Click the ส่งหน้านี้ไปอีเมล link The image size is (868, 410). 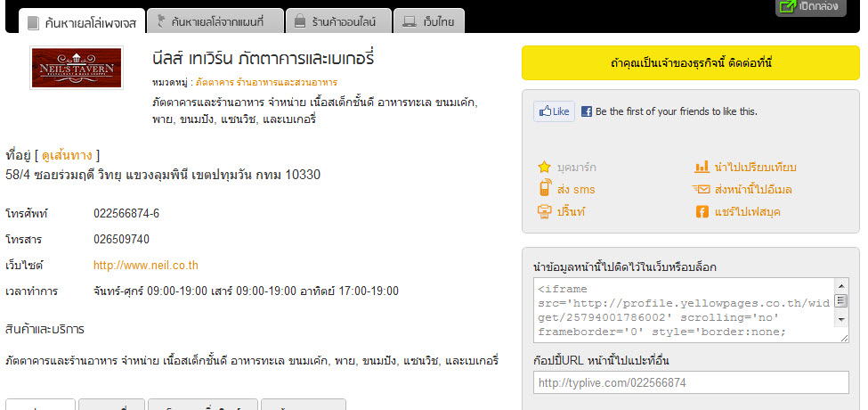coord(753,190)
